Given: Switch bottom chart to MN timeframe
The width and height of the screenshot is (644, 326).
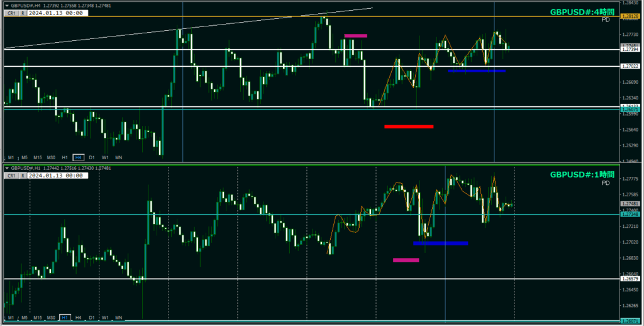Looking at the screenshot, I should (119, 318).
